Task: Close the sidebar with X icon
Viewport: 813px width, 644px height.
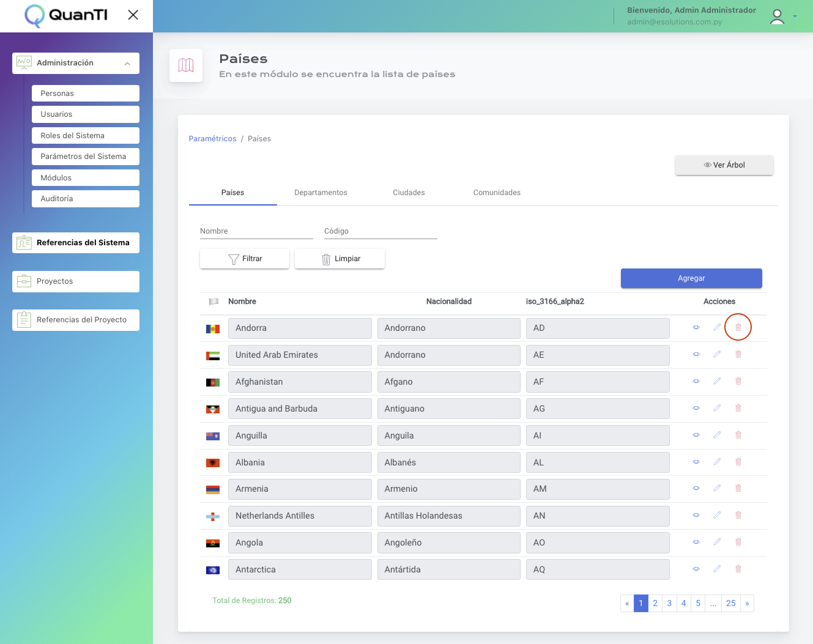Action: tap(133, 15)
